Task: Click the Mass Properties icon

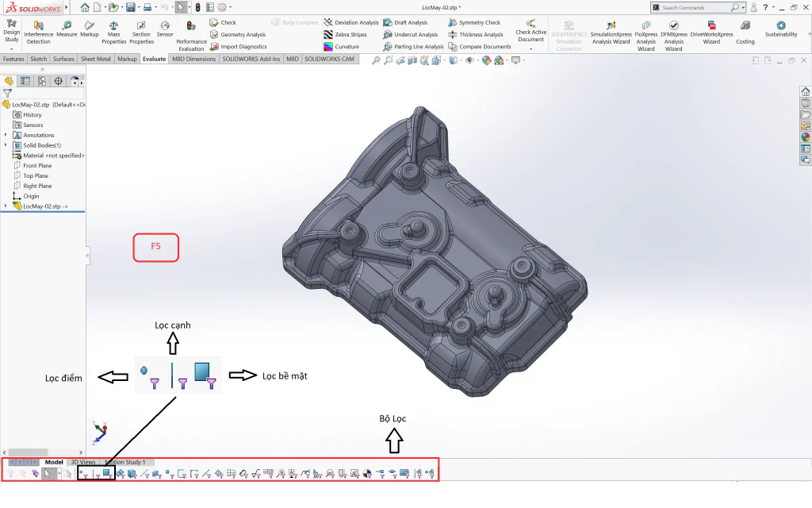Action: tap(114, 32)
